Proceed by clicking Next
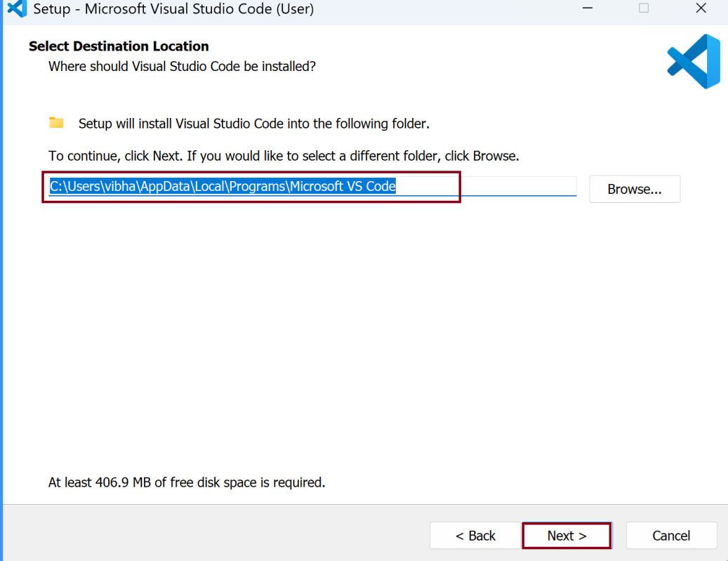The height and width of the screenshot is (561, 728). tap(567, 536)
